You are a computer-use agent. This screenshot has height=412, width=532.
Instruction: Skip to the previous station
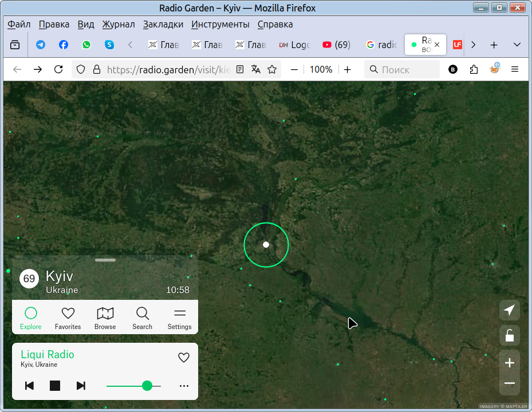(30, 386)
